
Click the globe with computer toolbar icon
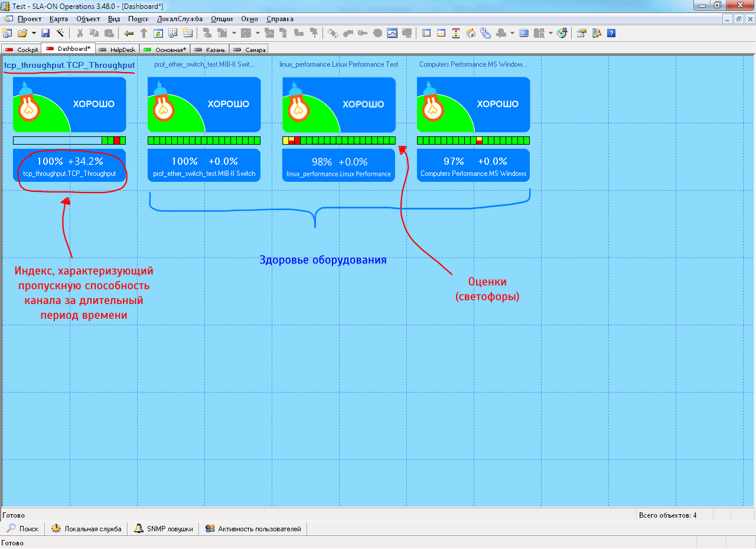[x=562, y=33]
